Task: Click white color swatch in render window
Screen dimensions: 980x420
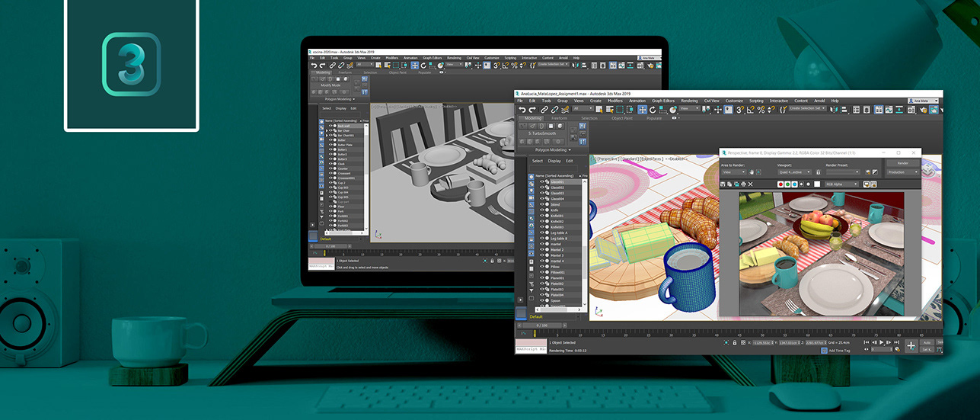Action: 817,184
